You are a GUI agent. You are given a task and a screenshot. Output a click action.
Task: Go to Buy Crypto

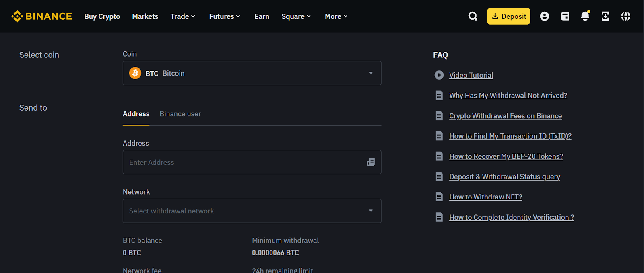(102, 16)
